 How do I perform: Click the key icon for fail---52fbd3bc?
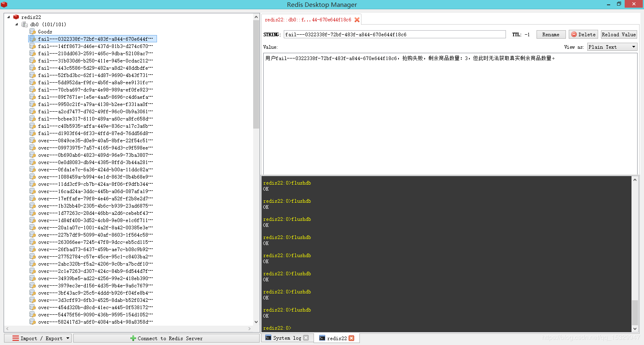tap(33, 75)
